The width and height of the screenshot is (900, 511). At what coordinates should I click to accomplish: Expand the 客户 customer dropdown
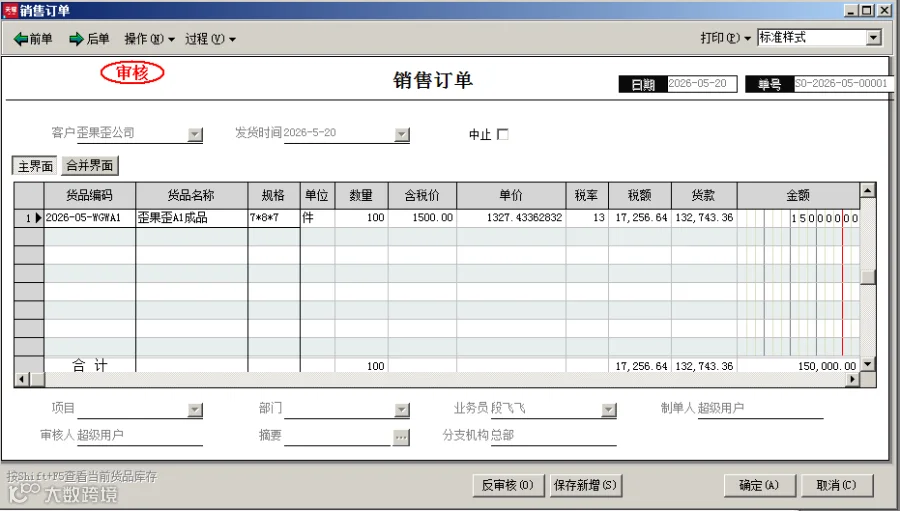click(x=195, y=134)
